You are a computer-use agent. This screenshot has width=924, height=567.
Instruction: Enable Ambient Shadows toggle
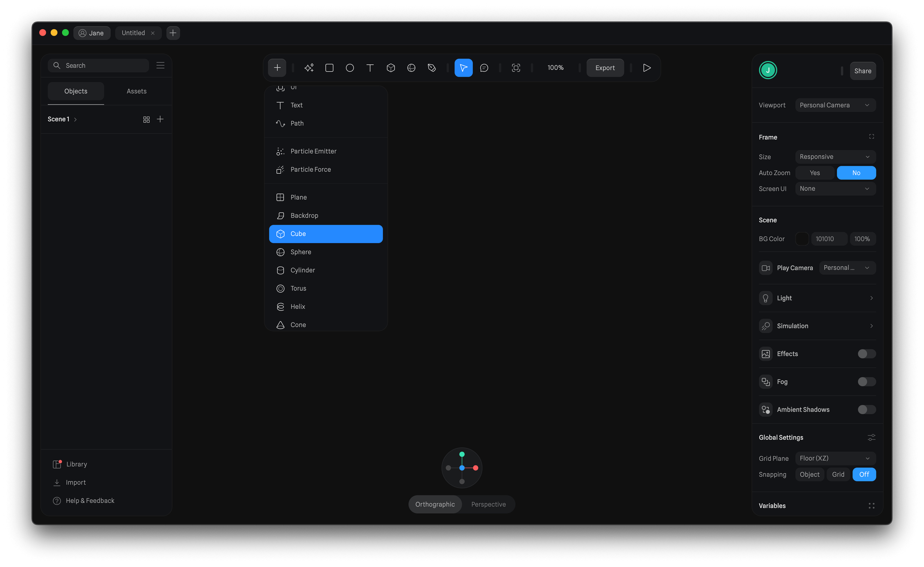tap(866, 409)
